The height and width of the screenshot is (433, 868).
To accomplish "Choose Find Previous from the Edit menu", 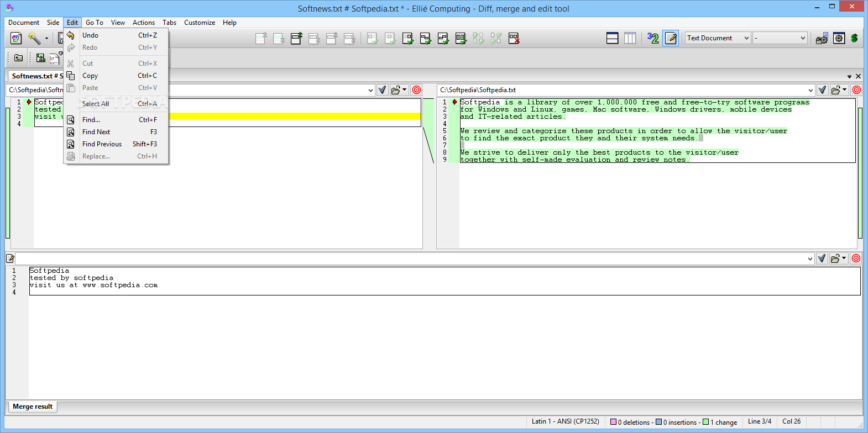I will click(x=116, y=144).
